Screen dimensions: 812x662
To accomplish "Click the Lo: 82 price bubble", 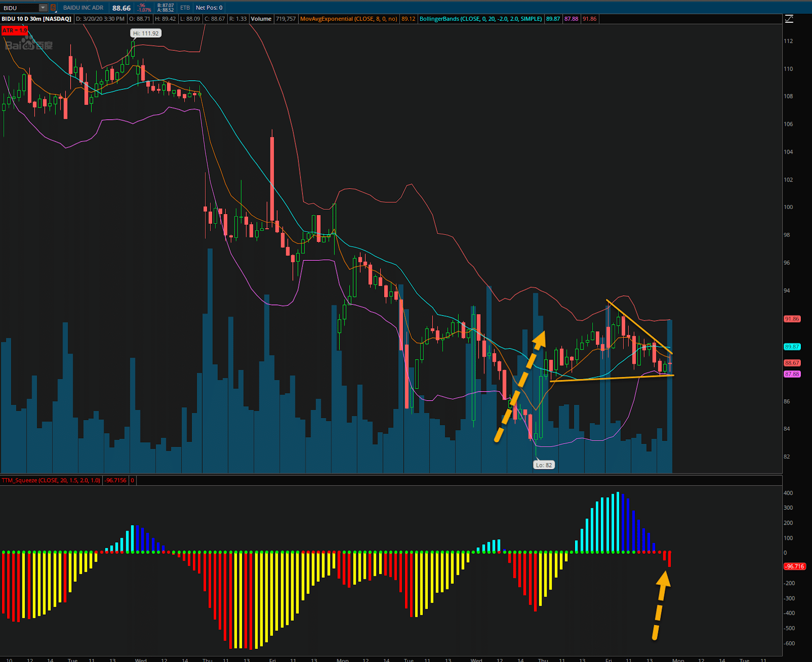I will tap(544, 465).
